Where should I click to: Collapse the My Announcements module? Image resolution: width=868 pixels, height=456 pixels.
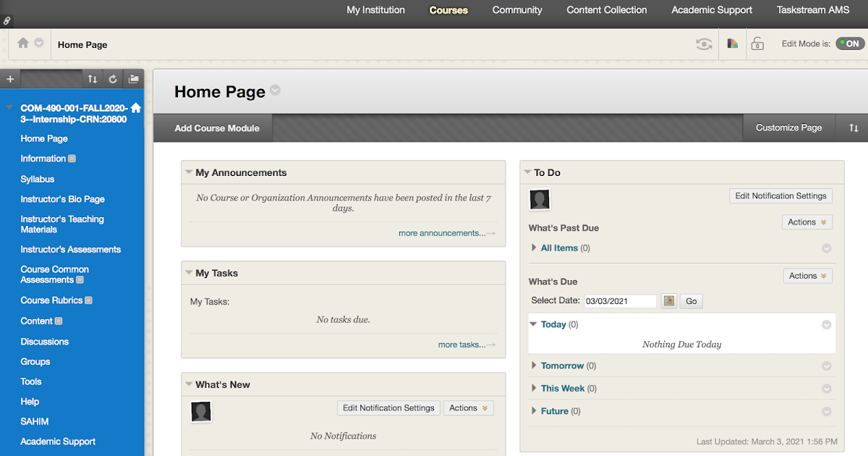coord(189,172)
